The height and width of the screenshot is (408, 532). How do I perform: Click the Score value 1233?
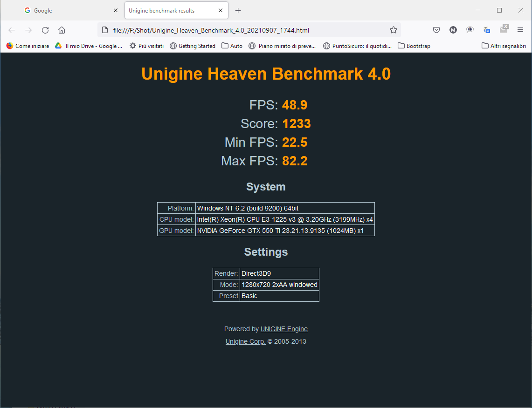[x=297, y=124]
